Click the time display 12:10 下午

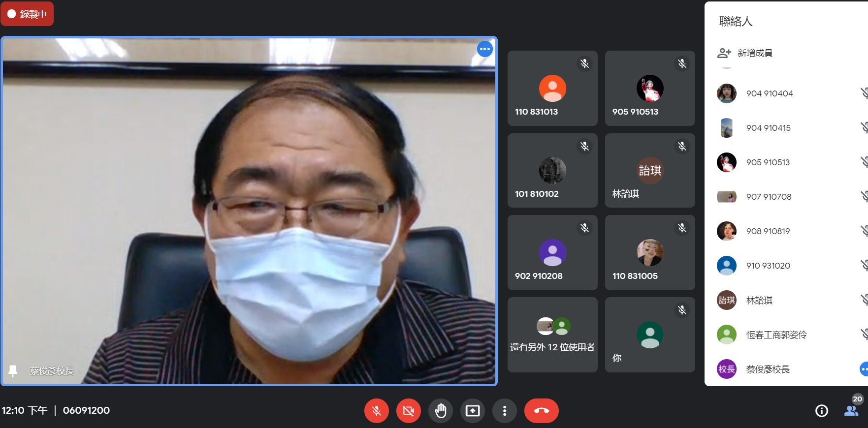coord(25,410)
